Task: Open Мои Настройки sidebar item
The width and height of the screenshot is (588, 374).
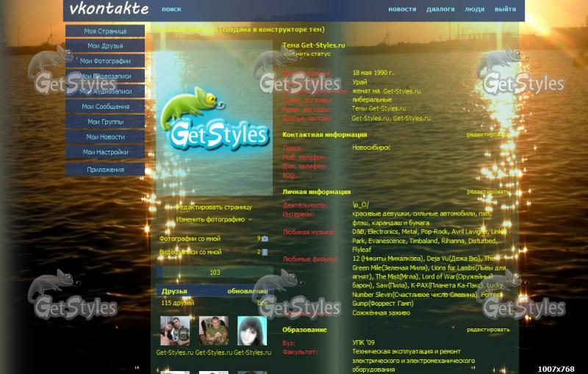Action: coord(105,152)
